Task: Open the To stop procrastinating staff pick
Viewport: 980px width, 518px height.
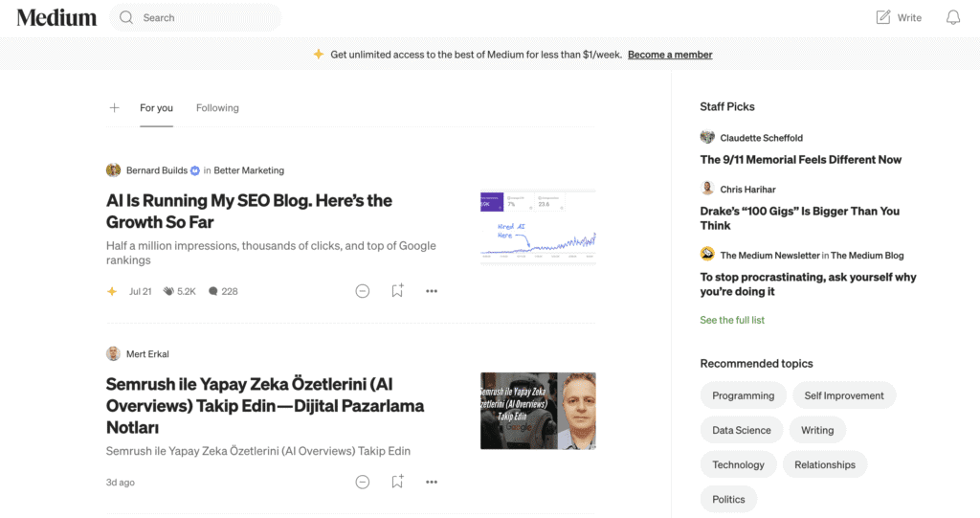Action: click(x=808, y=284)
